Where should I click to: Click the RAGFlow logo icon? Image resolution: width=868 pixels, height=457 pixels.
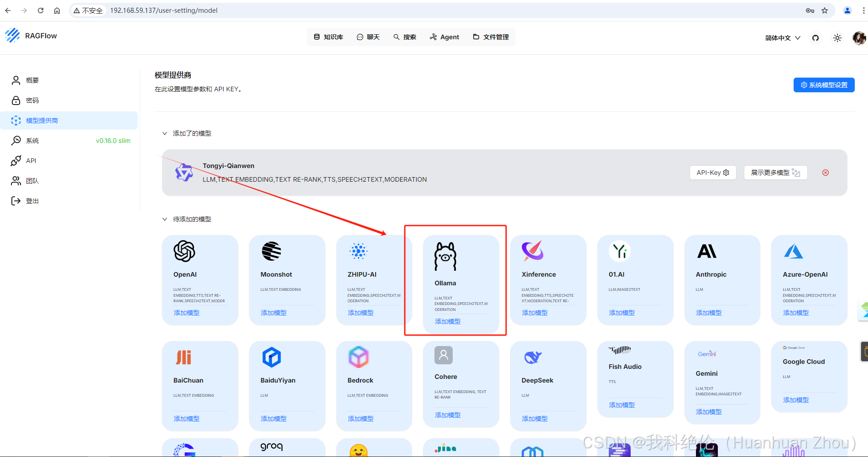[x=13, y=35]
